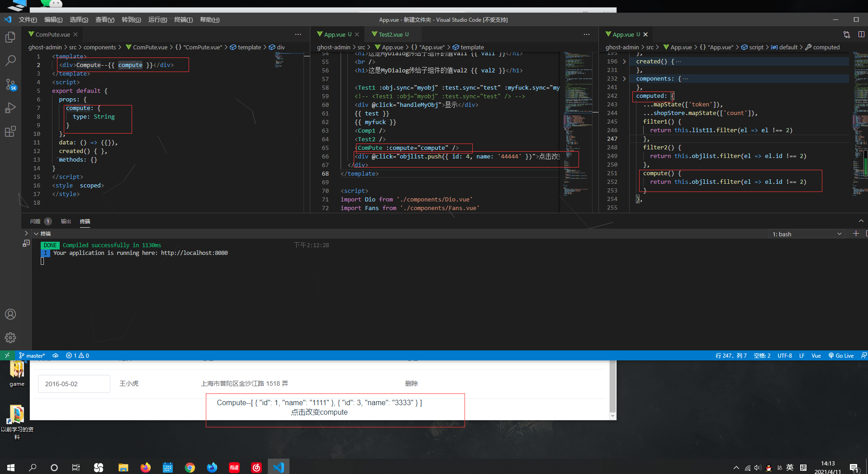The width and height of the screenshot is (868, 474).
Task: Open Run and Debug view
Action: (10, 108)
